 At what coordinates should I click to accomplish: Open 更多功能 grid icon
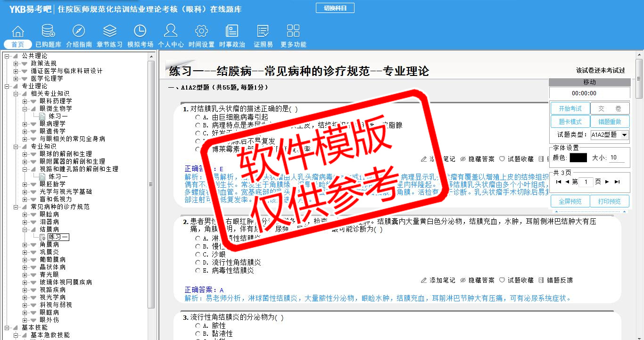click(x=293, y=32)
